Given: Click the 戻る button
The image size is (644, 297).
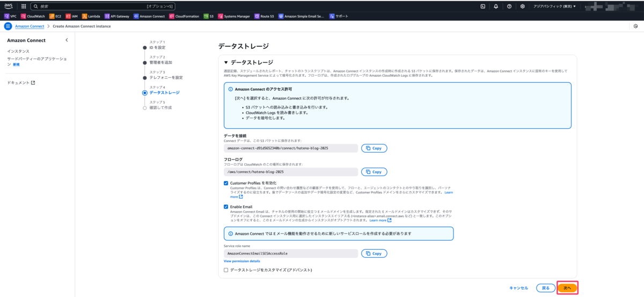Looking at the screenshot, I should 545,288.
